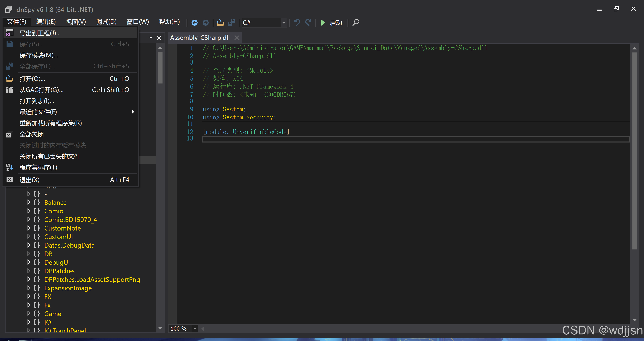
Task: Open the assembly explorer panel options arrow
Action: click(151, 38)
